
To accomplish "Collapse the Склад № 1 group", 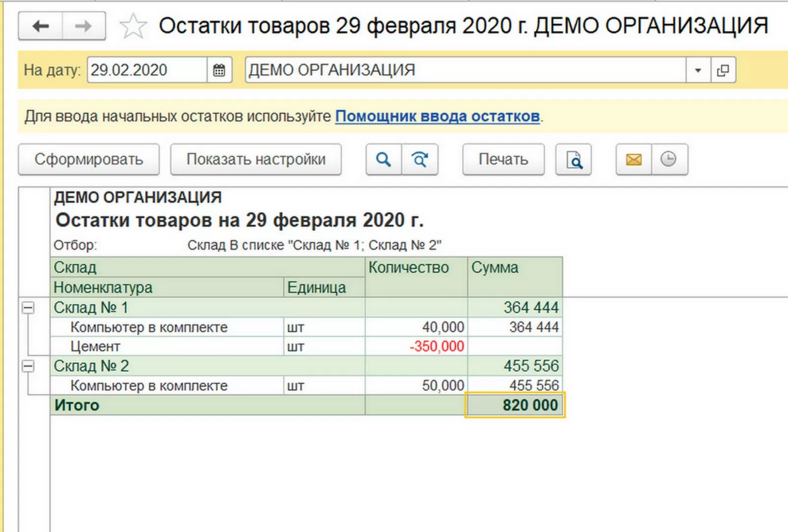I will (29, 308).
